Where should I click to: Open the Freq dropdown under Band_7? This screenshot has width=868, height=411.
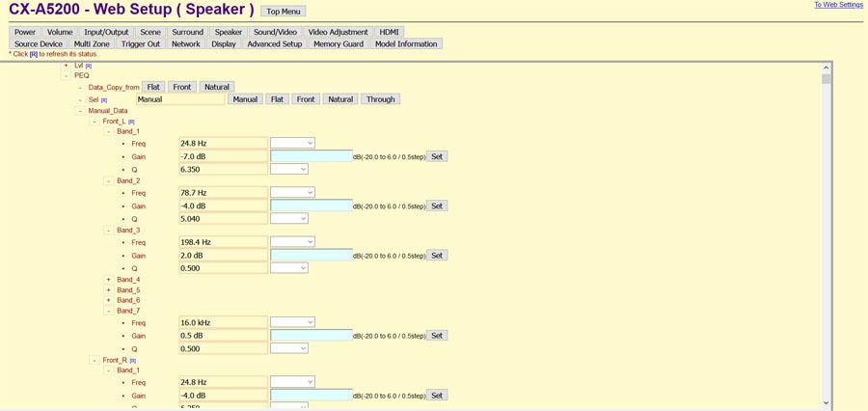point(292,322)
